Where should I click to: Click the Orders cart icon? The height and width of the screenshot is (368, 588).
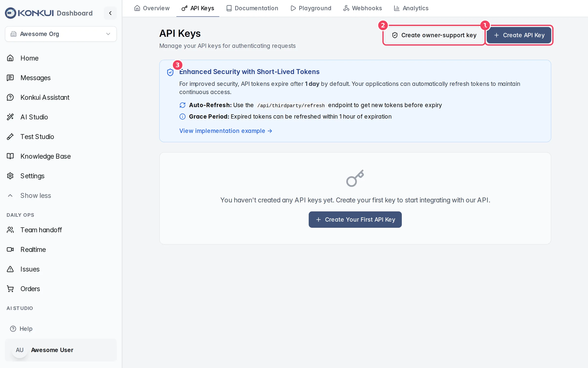10,289
